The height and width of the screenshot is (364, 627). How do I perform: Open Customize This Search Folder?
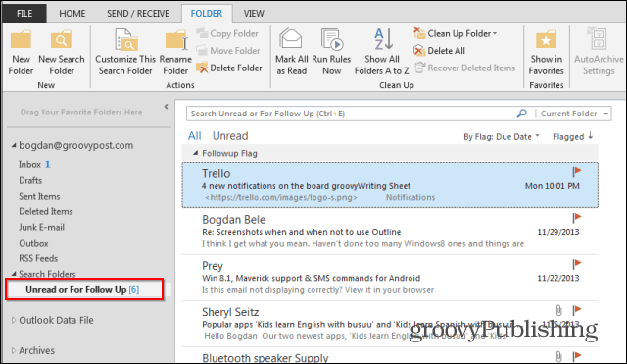[x=125, y=53]
